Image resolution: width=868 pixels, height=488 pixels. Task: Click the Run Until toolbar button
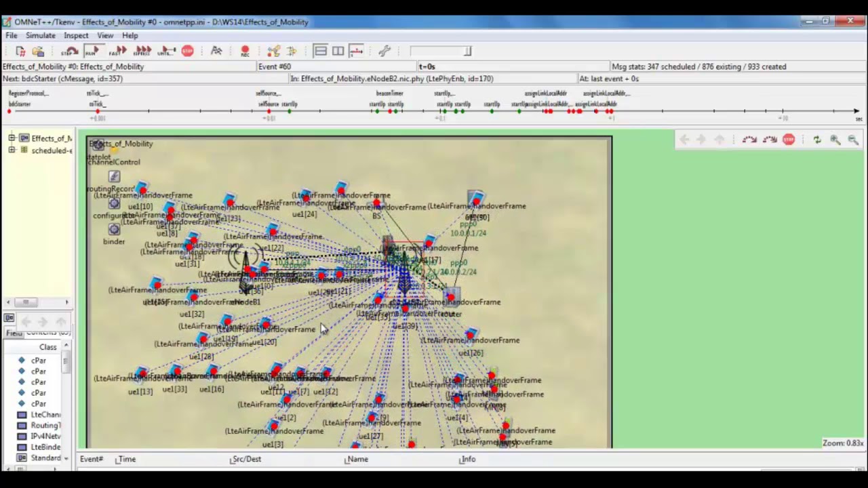tap(166, 52)
